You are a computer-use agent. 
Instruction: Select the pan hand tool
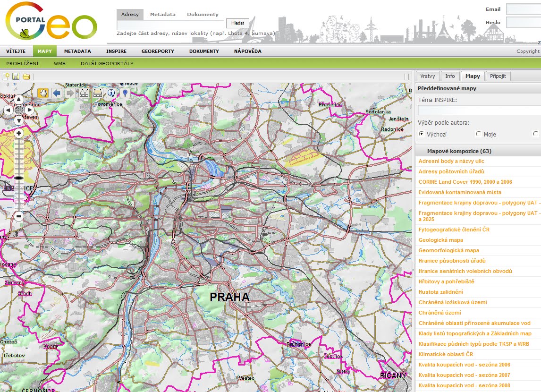tap(43, 93)
